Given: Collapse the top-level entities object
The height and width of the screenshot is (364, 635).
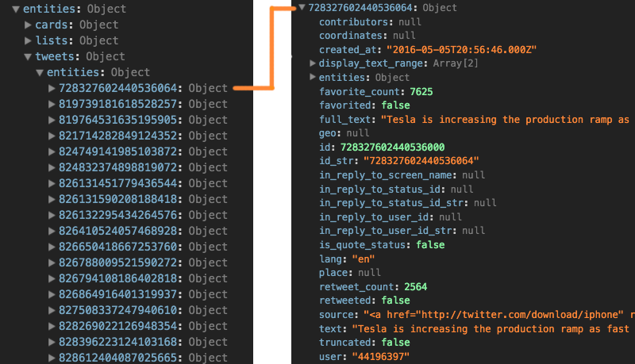Looking at the screenshot, I should point(16,10).
